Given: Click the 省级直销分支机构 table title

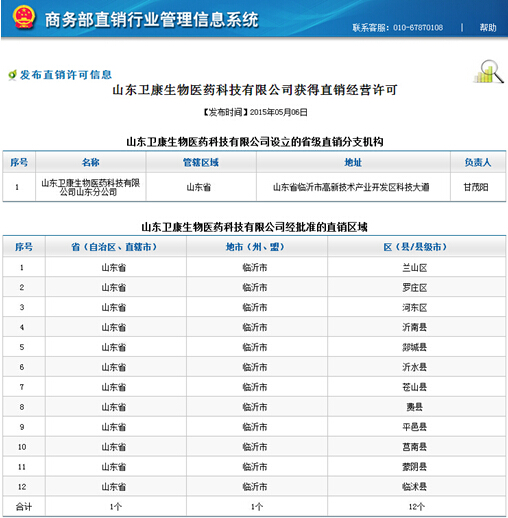Looking at the screenshot, I should click(255, 142).
